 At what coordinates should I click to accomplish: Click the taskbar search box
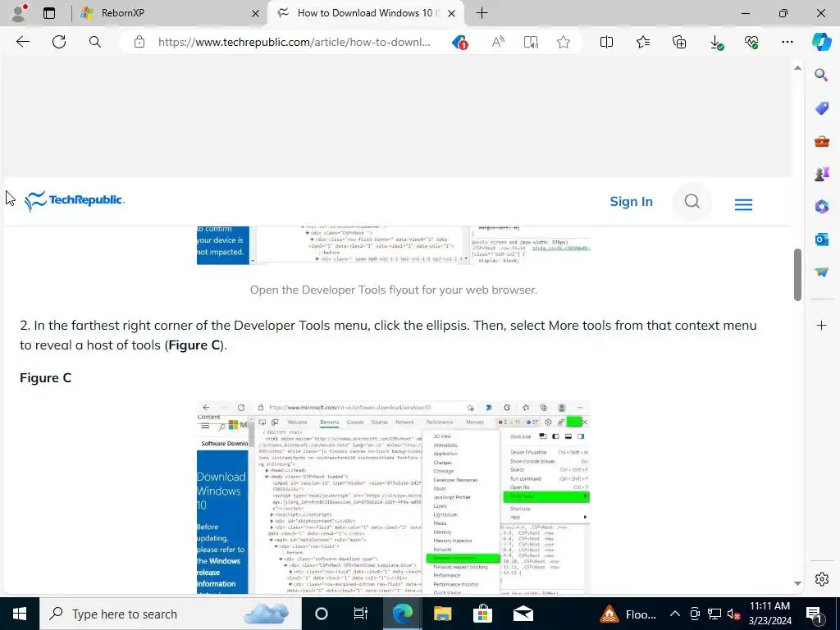tap(171, 614)
